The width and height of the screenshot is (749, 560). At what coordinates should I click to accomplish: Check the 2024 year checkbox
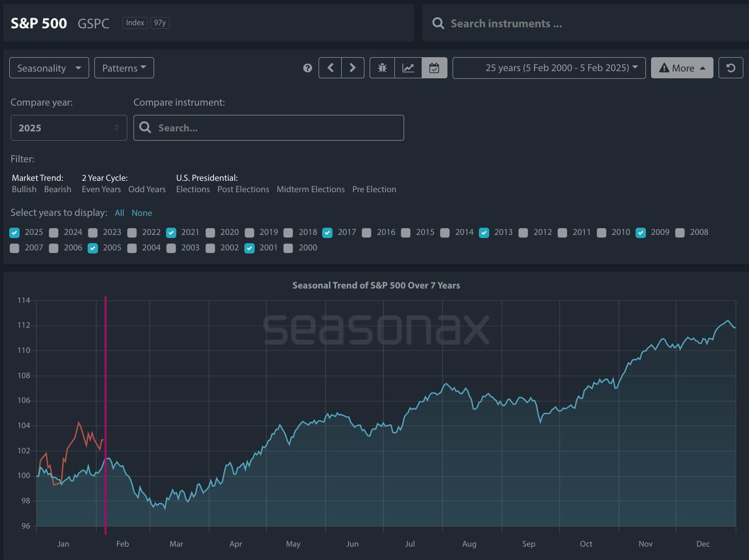point(54,232)
